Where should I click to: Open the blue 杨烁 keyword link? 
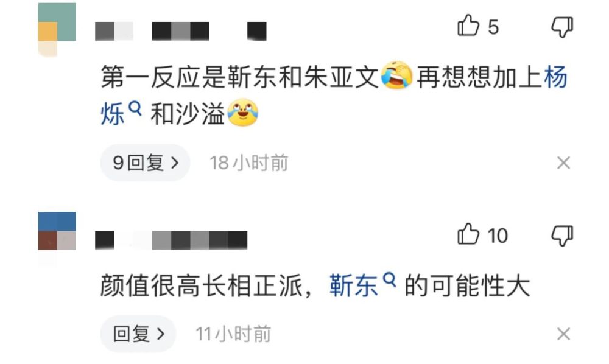point(555,77)
